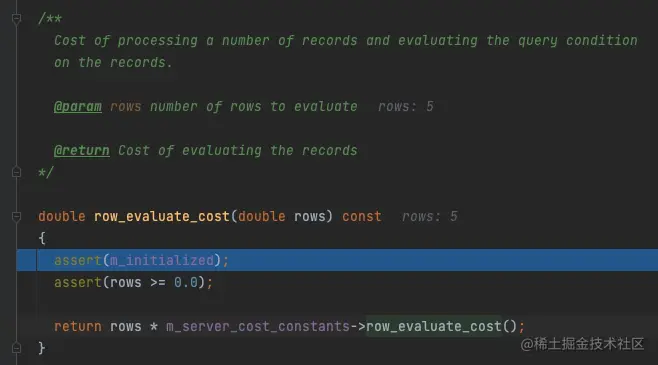The height and width of the screenshot is (365, 658).
Task: Click the m_initialized variable in the highlighted line
Action: pos(162,261)
